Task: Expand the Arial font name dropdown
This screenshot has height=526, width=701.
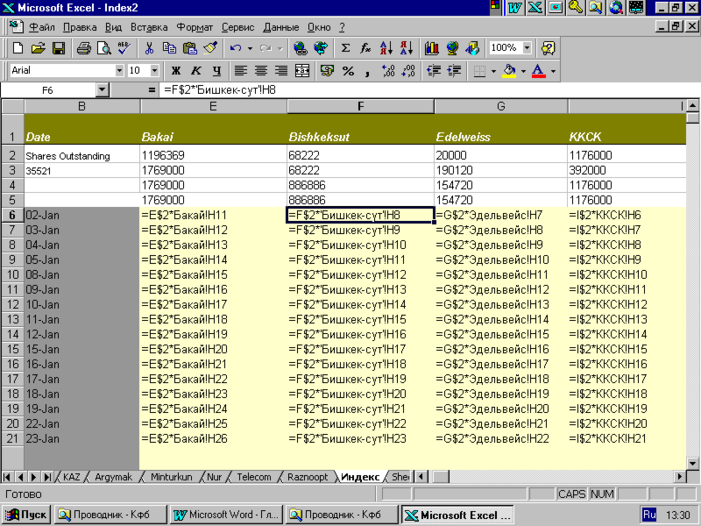Action: coord(120,71)
